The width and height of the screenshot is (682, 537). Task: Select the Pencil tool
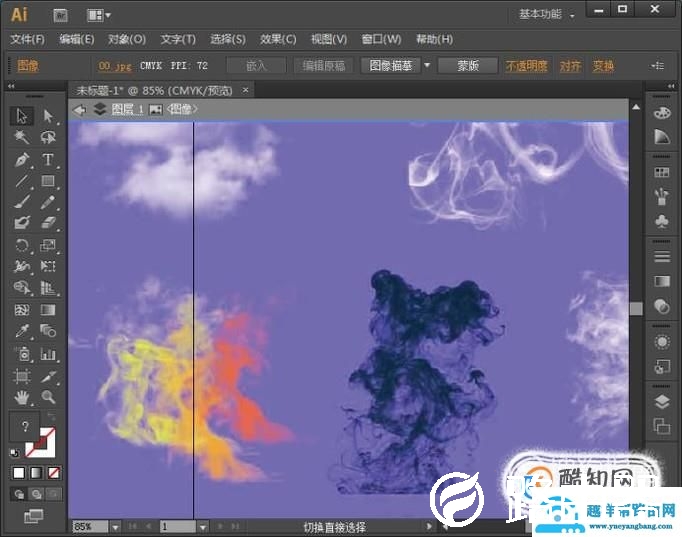pyautogui.click(x=48, y=202)
